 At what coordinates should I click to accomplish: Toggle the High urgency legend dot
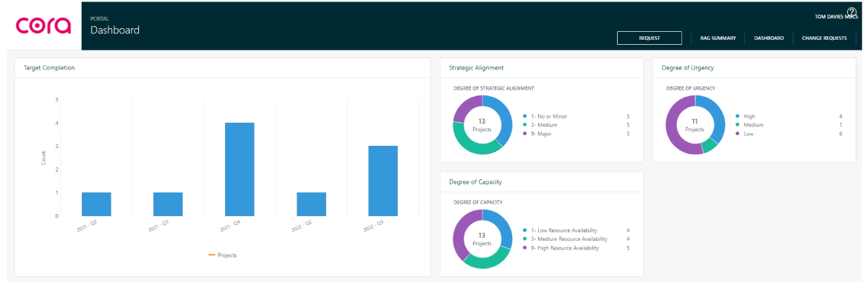(737, 116)
